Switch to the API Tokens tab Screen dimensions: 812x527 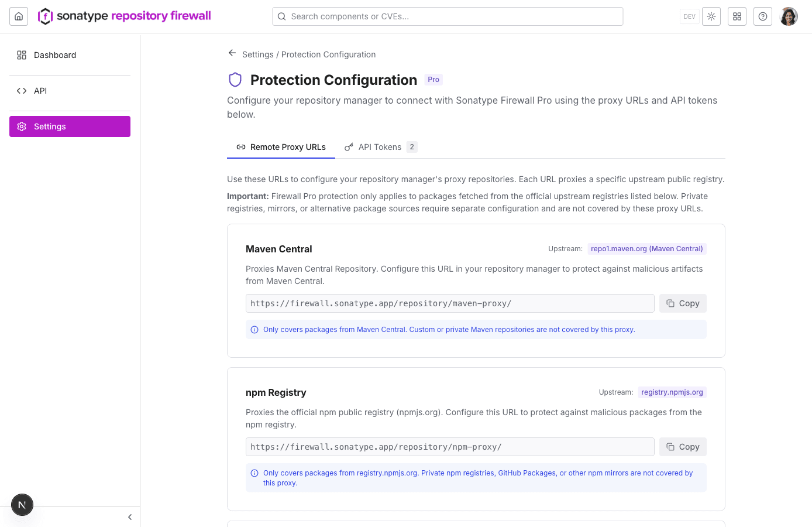coord(380,147)
